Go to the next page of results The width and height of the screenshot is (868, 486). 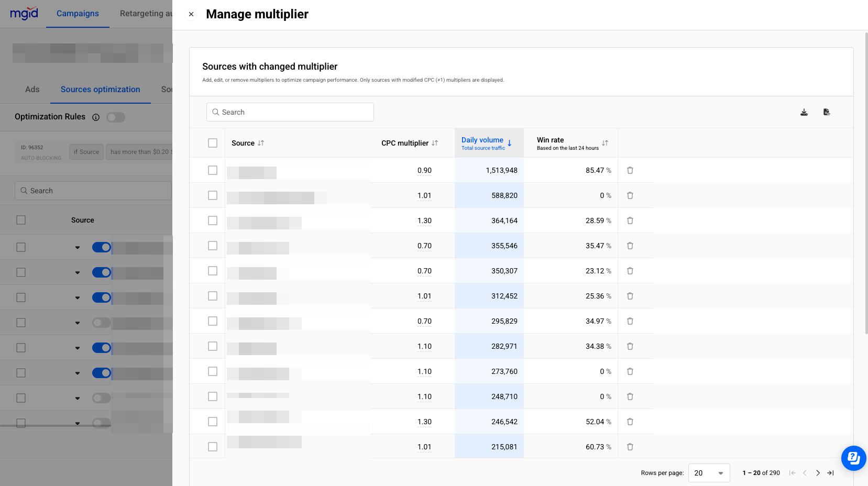pos(818,473)
